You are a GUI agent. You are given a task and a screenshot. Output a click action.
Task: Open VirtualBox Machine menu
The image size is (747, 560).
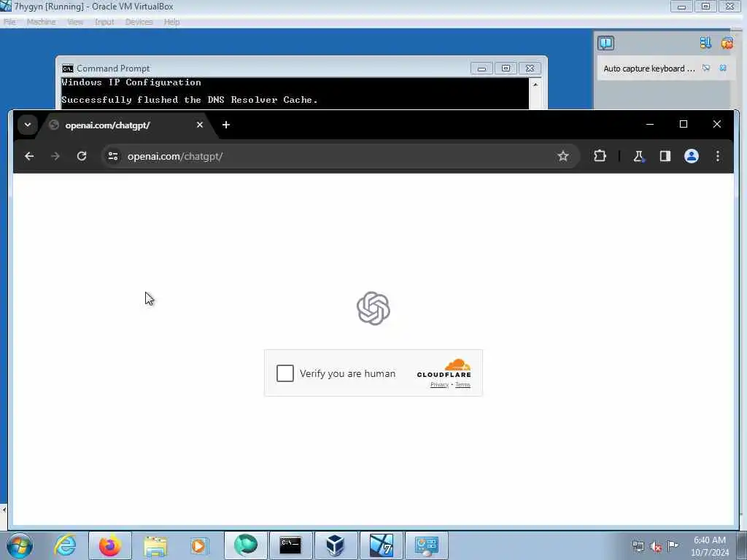[42, 22]
